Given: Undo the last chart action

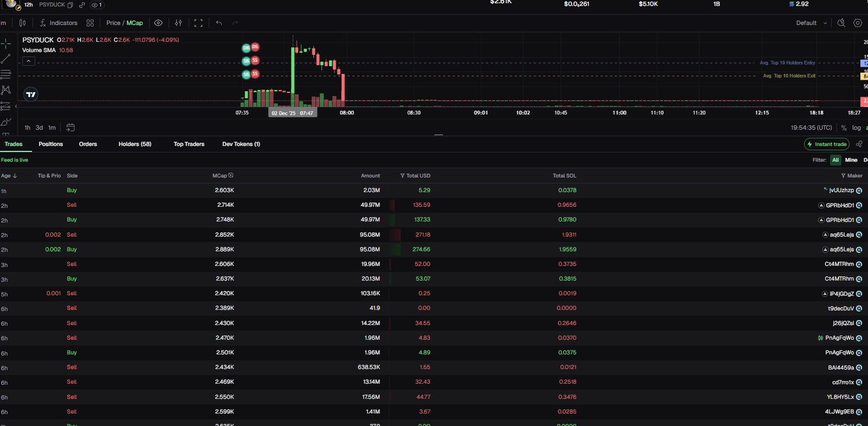Looking at the screenshot, I should pos(219,23).
